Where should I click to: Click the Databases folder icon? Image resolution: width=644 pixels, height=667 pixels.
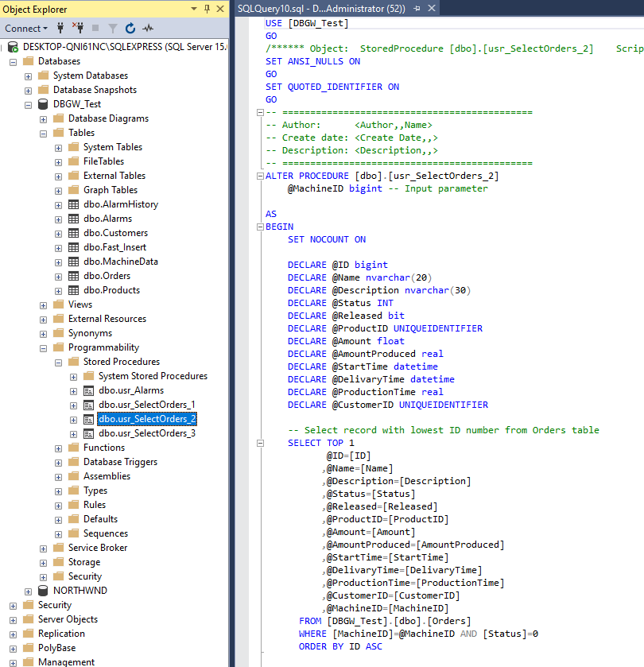point(28,61)
